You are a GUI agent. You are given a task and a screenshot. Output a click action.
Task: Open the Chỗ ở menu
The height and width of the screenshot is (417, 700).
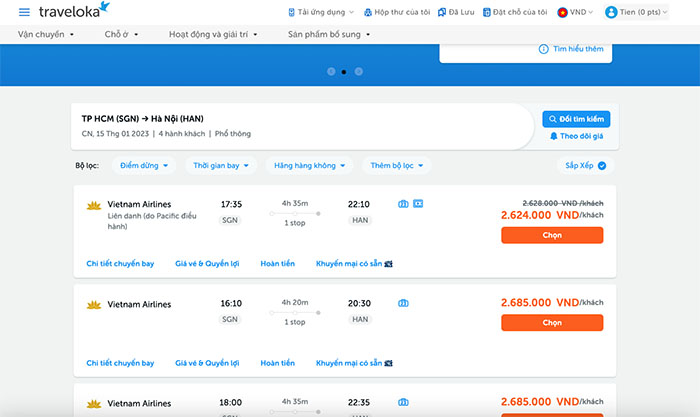click(121, 34)
